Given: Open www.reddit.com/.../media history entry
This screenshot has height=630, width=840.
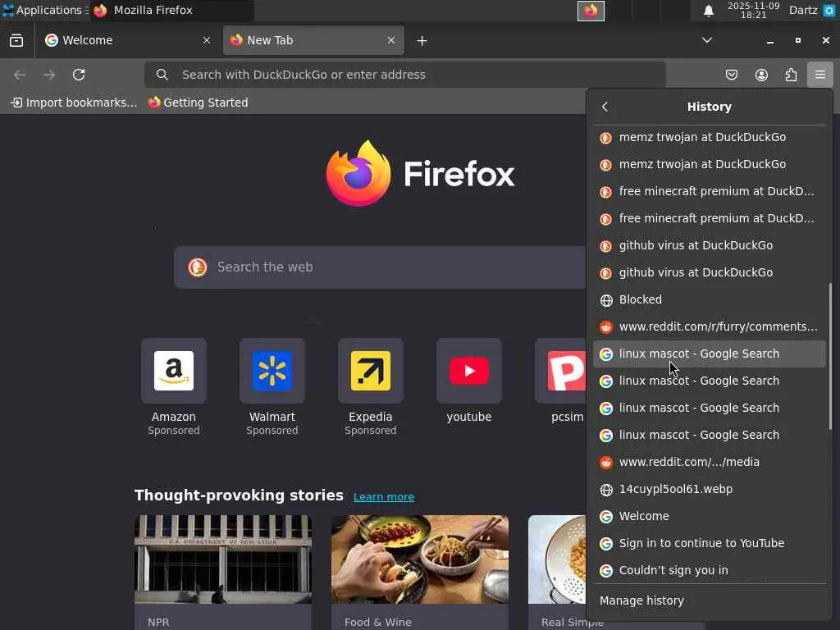Looking at the screenshot, I should click(710, 462).
